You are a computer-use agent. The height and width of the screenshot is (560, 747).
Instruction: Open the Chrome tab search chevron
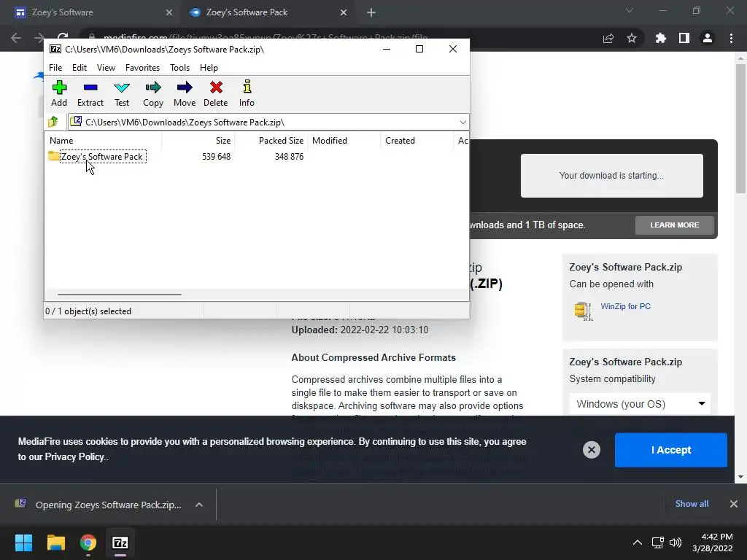point(630,10)
